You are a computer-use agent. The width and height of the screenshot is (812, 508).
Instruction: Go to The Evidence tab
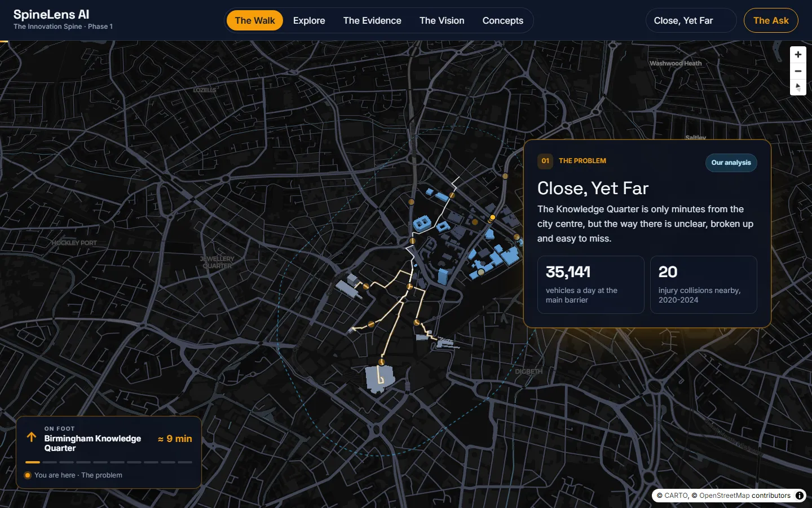(372, 21)
